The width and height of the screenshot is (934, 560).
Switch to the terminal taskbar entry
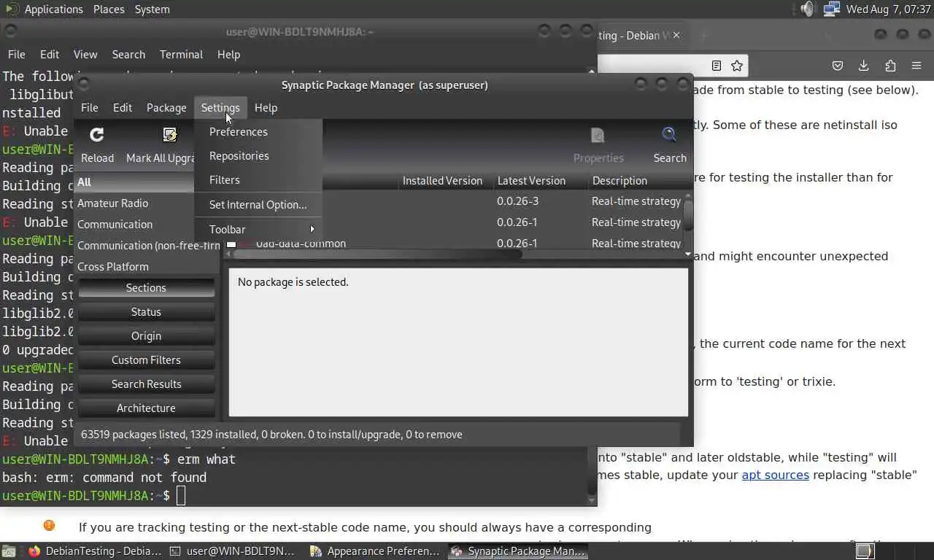click(x=233, y=551)
